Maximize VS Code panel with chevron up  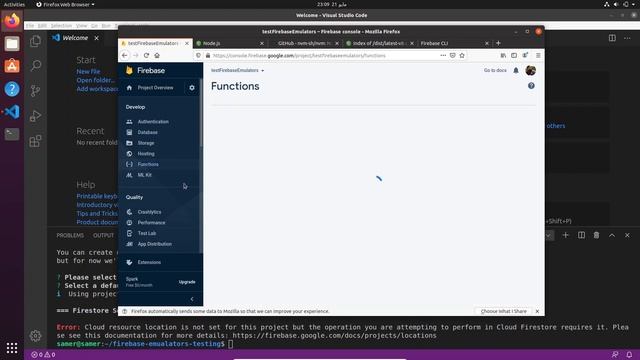(612, 235)
